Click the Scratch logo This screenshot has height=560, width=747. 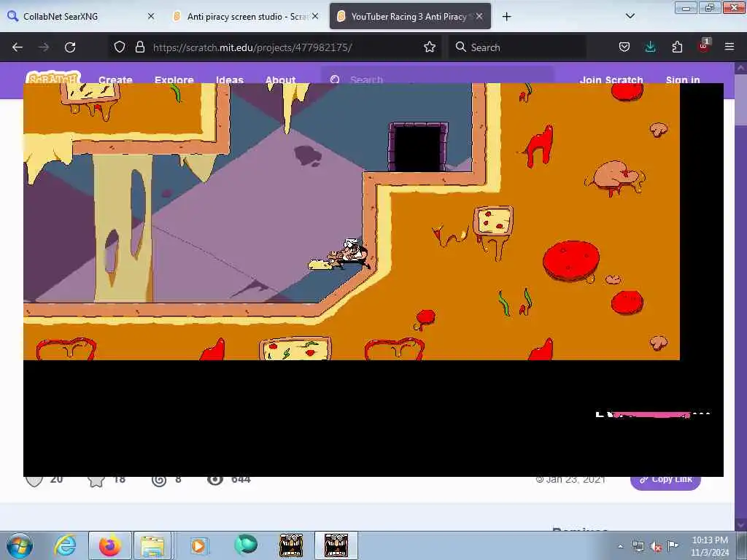(53, 77)
